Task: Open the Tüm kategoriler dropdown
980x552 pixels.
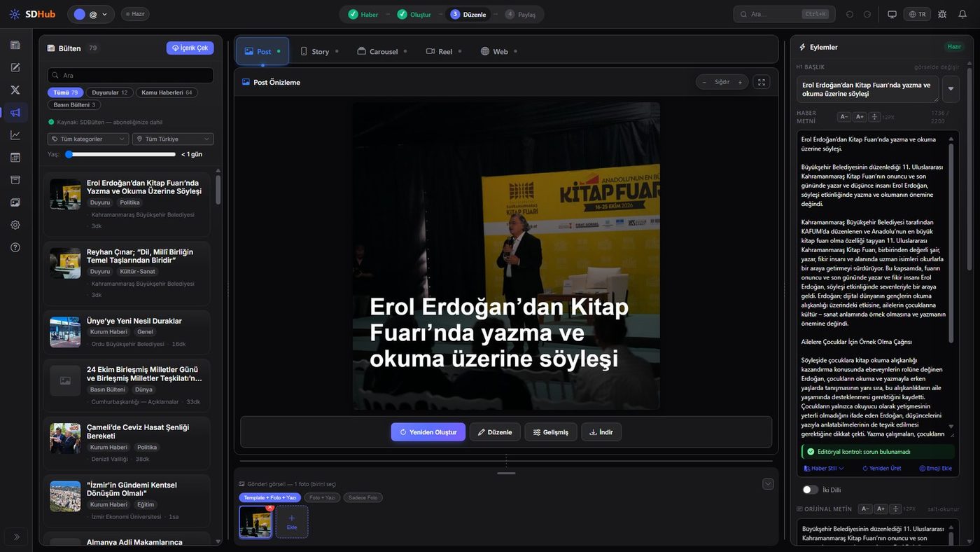Action: point(88,139)
